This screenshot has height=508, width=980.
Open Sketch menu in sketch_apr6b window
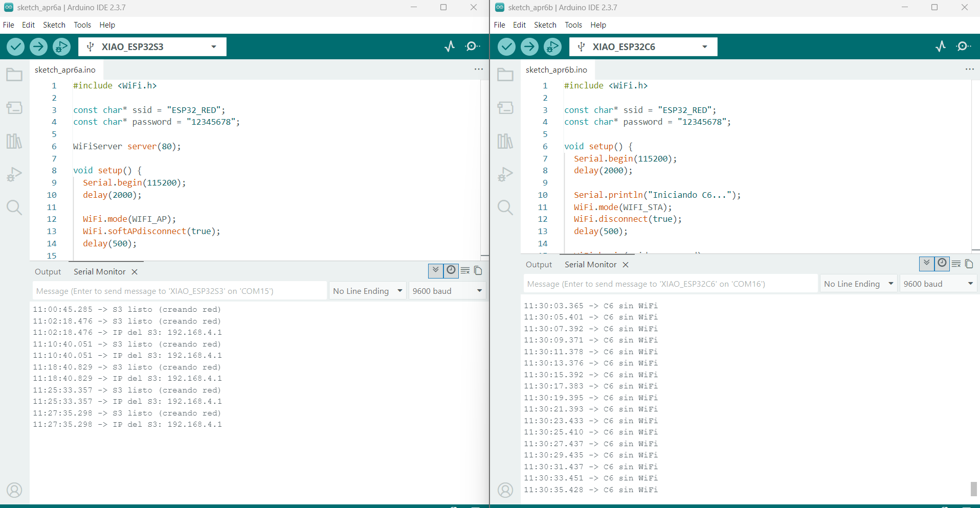coord(545,25)
